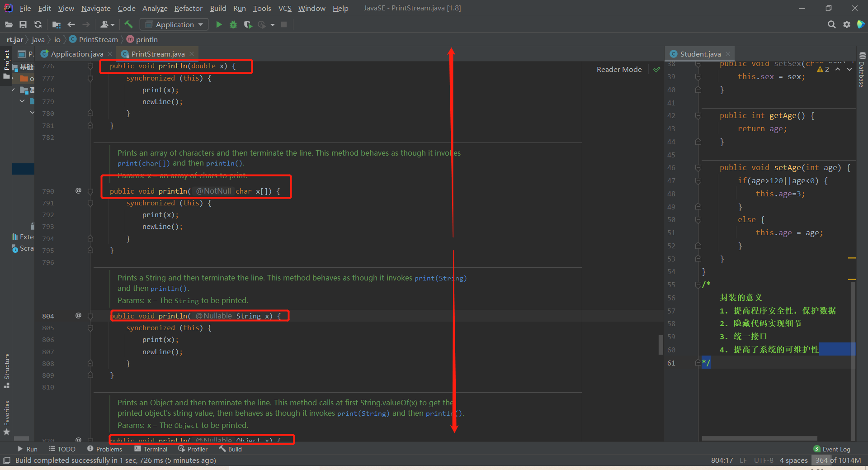868x470 pixels.
Task: Open the VCS menu
Action: (x=285, y=8)
